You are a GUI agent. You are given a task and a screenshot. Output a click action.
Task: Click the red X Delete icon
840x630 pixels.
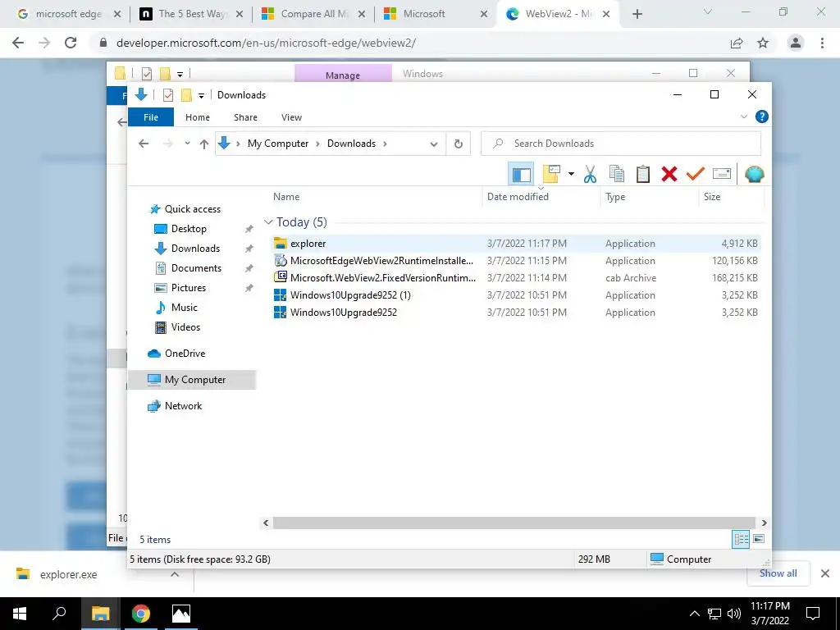[669, 174]
